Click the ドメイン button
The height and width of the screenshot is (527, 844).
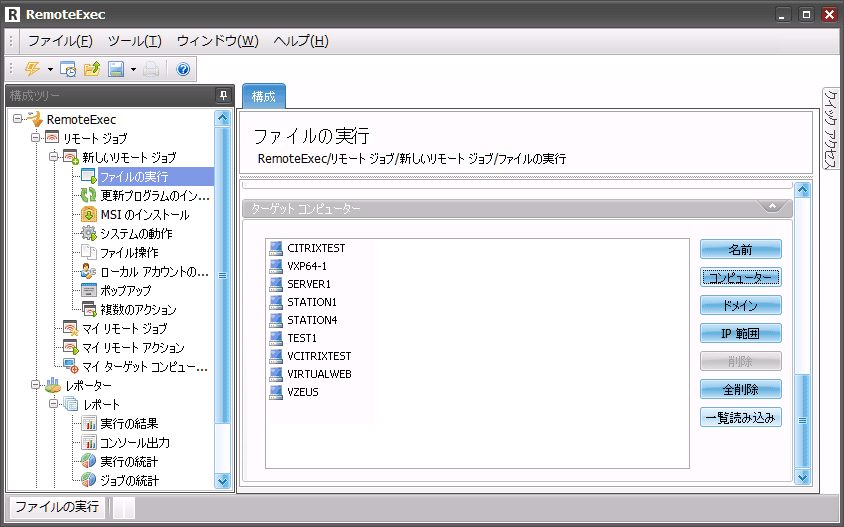(x=741, y=305)
